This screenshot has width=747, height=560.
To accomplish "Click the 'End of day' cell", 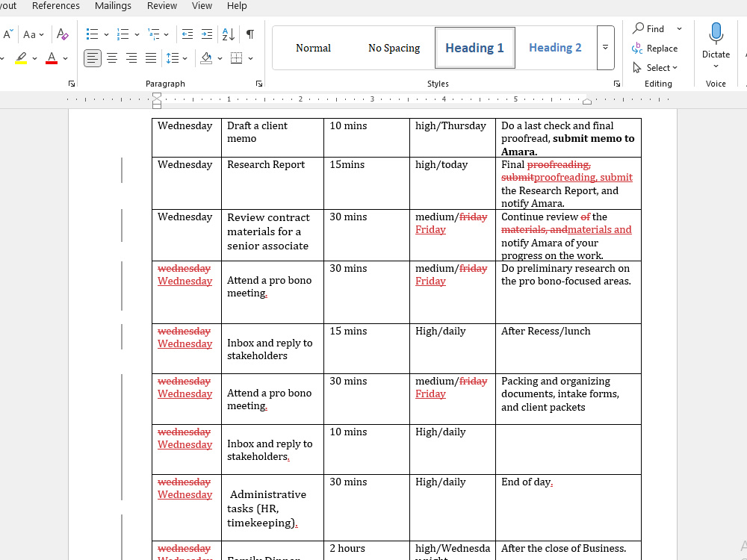I will 568,508.
